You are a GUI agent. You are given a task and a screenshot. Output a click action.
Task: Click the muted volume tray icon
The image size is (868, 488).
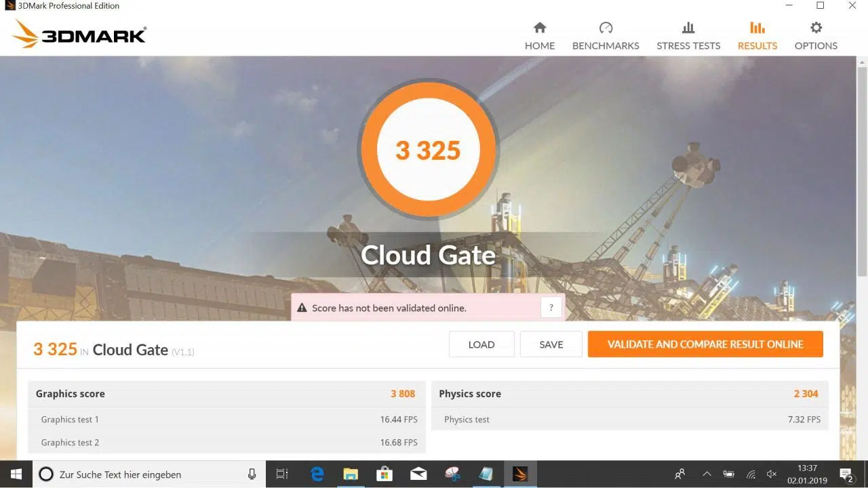tap(772, 474)
